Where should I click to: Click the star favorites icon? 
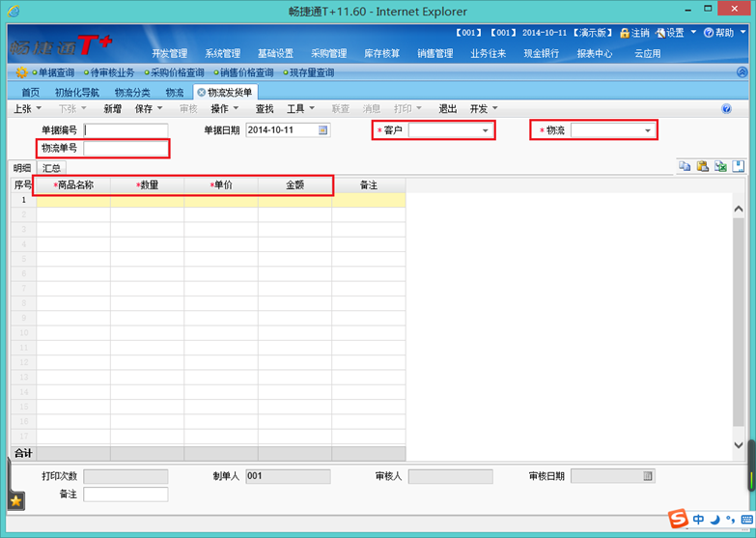pyautogui.click(x=15, y=501)
